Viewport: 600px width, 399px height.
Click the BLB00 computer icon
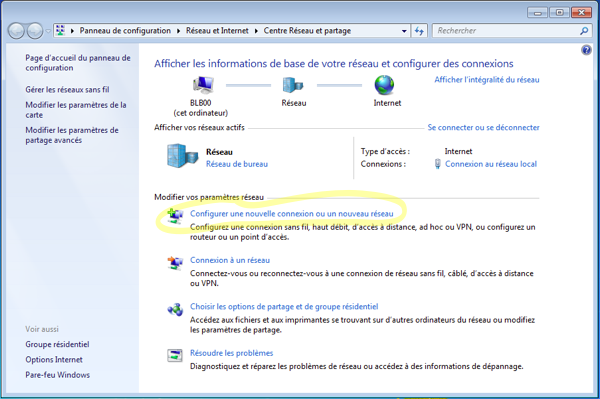(x=202, y=85)
